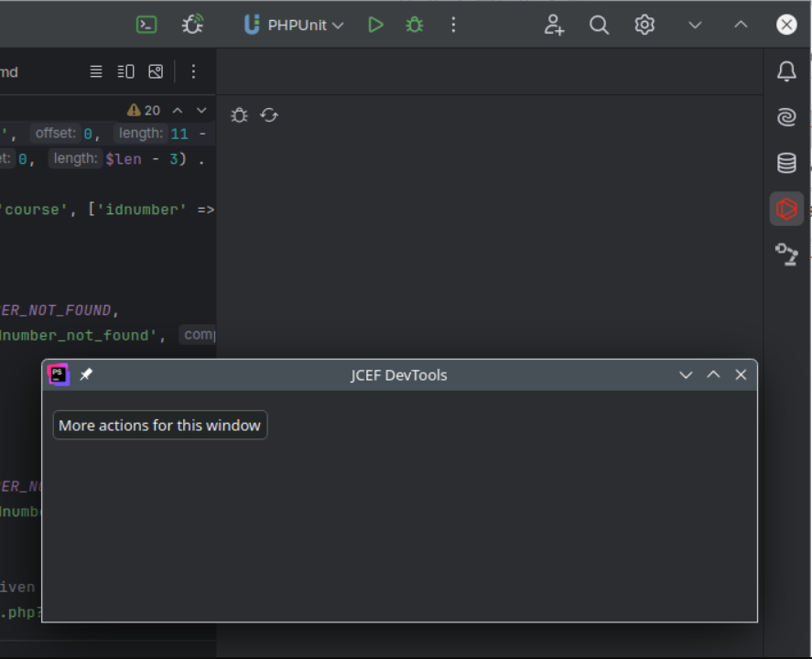Click the Xdebug listener bug icon
The height and width of the screenshot is (659, 812).
192,25
